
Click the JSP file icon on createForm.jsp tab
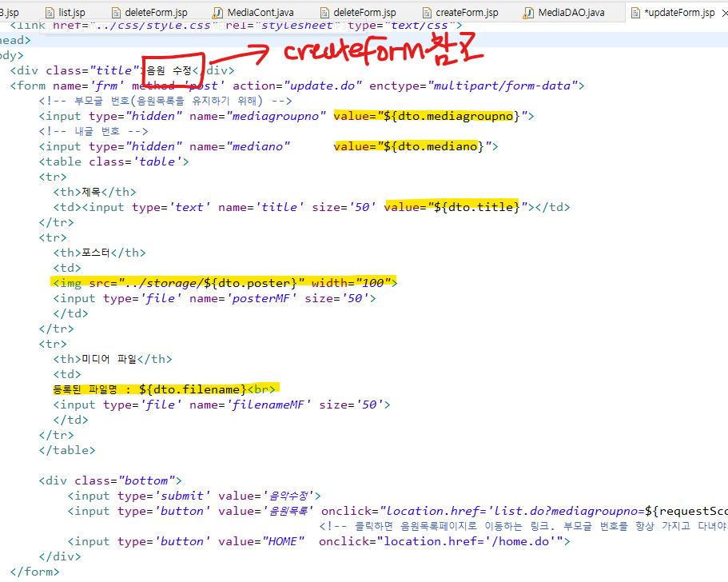point(427,13)
